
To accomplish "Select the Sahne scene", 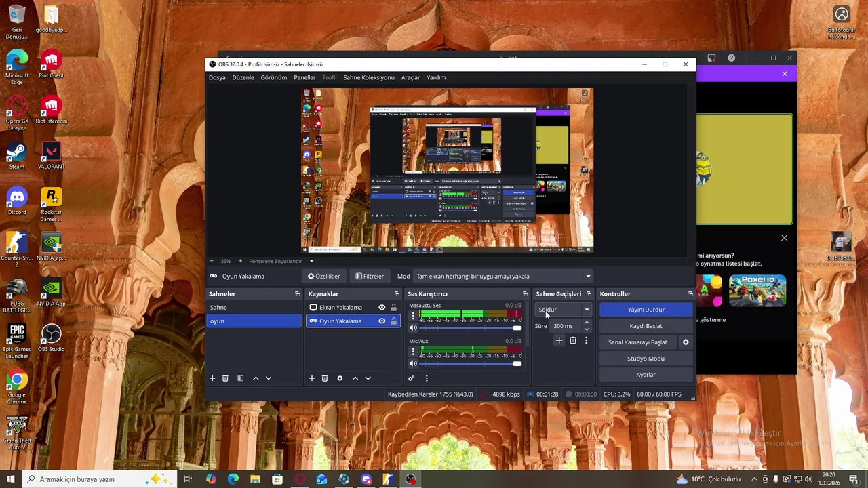I will pyautogui.click(x=254, y=308).
